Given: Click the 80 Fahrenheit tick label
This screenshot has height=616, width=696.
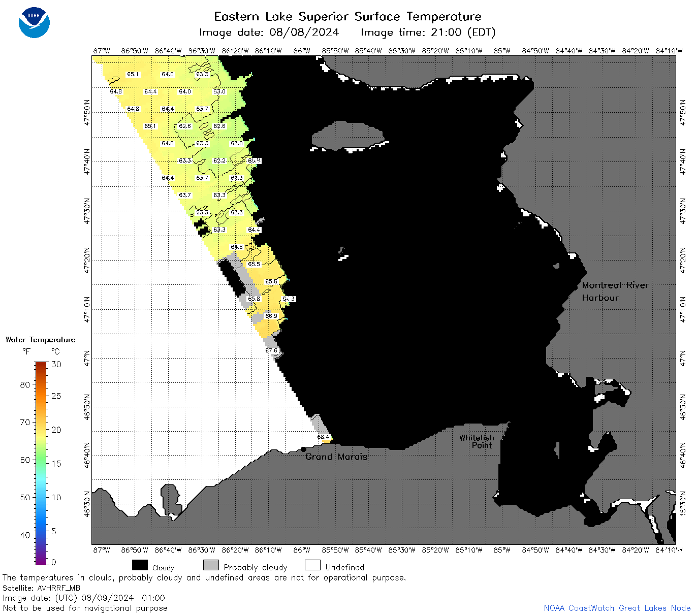Looking at the screenshot, I should point(25,384).
